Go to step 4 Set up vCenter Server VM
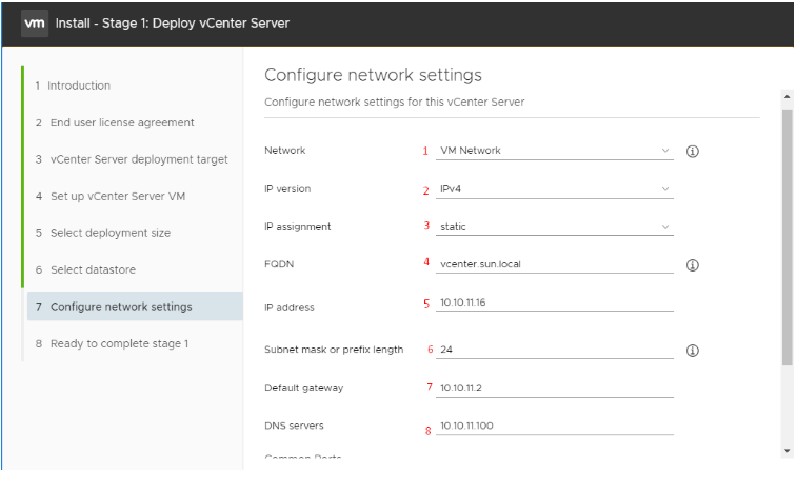 tap(110, 196)
